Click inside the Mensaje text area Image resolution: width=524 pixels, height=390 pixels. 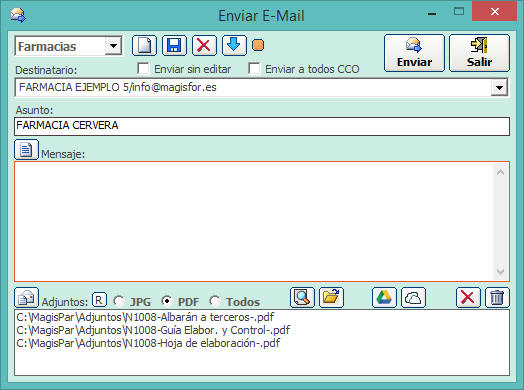(x=254, y=222)
